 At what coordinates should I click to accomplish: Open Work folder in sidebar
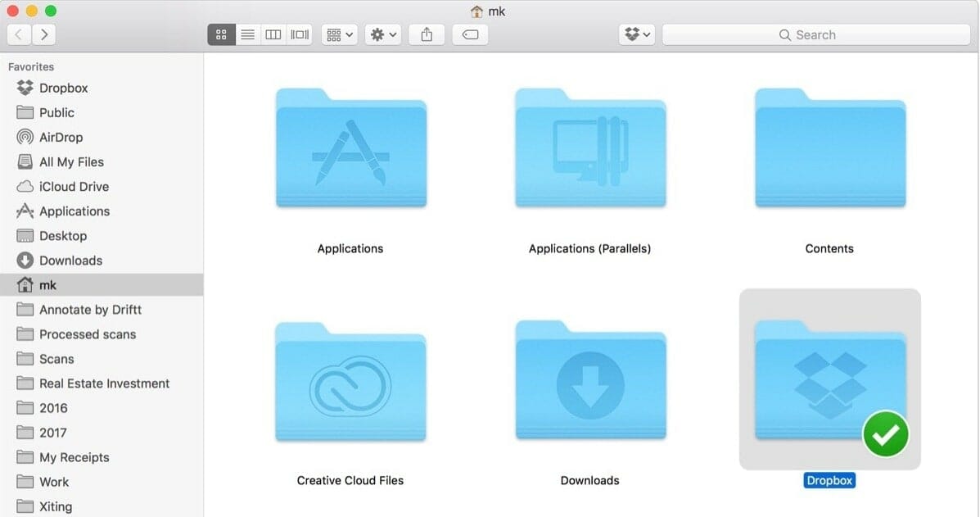tap(102, 482)
